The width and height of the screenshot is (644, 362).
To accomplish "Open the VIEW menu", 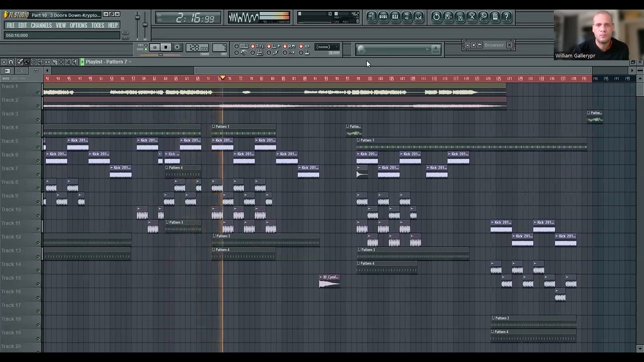I will (61, 26).
